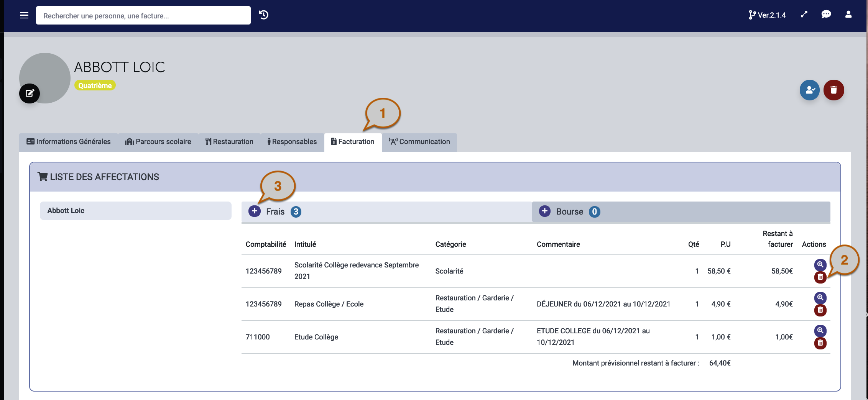
Task: Go to the Restauration tab
Action: pos(229,142)
